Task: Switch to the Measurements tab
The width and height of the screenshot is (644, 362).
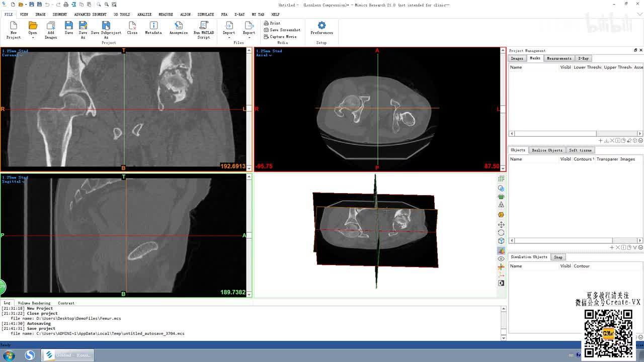Action: tap(559, 58)
